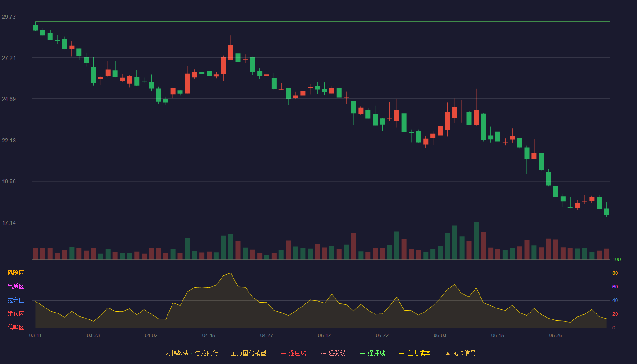This screenshot has height=364, width=637.
Task: Click the 19.66 price axis label
Action: coord(9,182)
